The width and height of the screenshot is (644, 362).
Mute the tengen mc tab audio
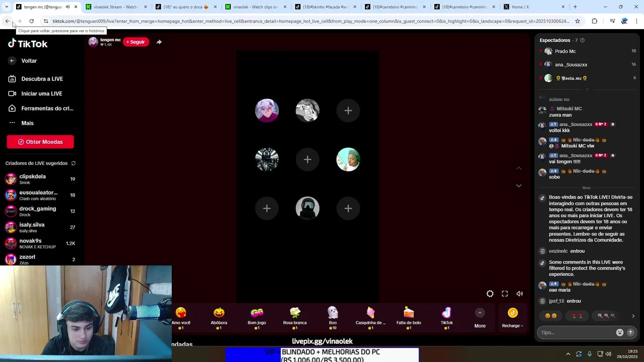tap(67, 7)
